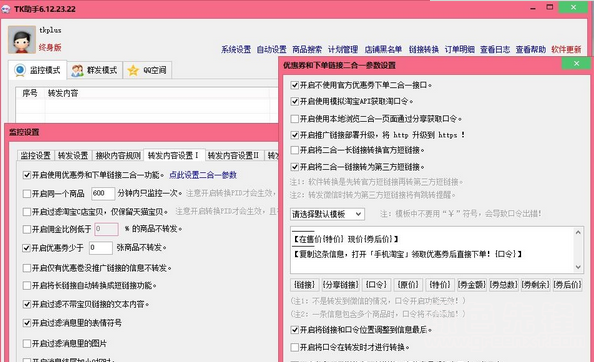Click the 600 minutes input field
The width and height of the screenshot is (594, 362).
point(103,193)
